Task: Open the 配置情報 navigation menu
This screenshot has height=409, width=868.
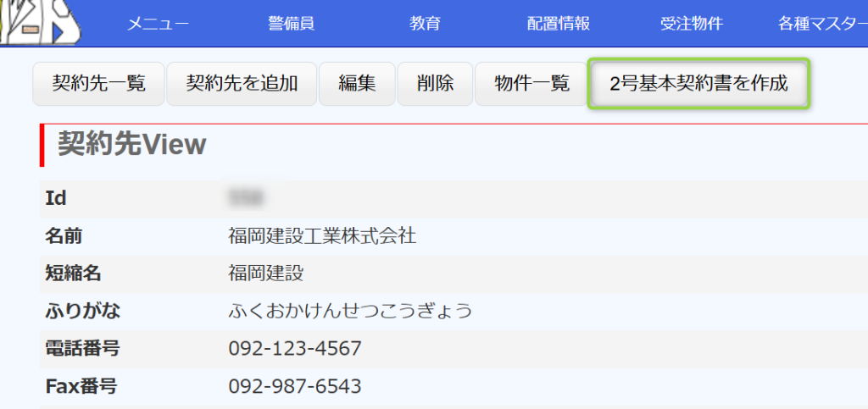Action: click(558, 24)
